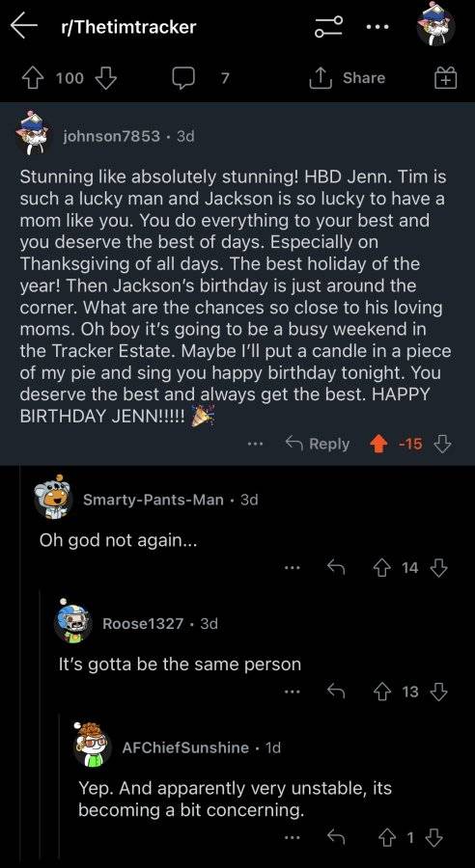Image resolution: width=475 pixels, height=868 pixels.
Task: Remove the orange upvote on johnson7853's comment
Action: (x=378, y=444)
